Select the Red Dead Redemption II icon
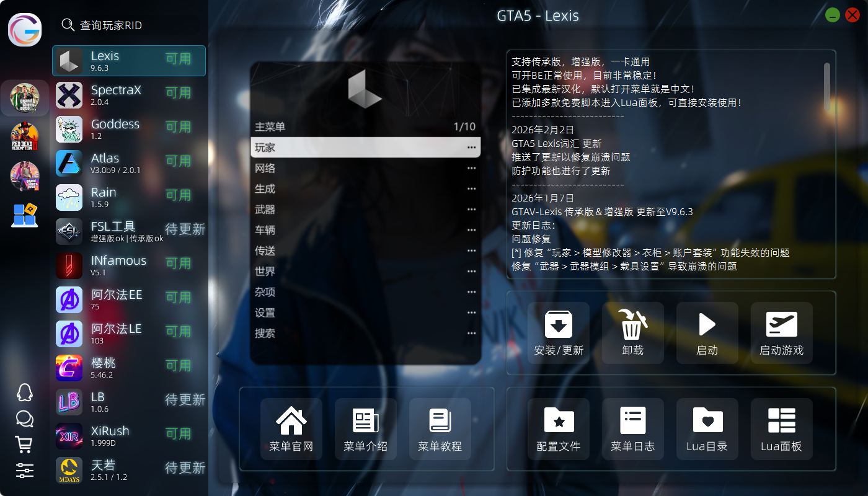The width and height of the screenshot is (868, 496). [x=25, y=137]
